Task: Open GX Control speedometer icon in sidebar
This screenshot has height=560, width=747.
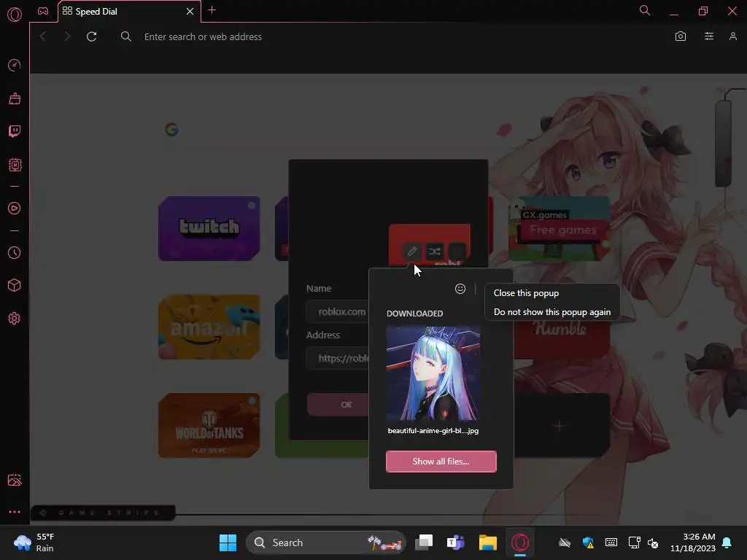Action: click(15, 65)
